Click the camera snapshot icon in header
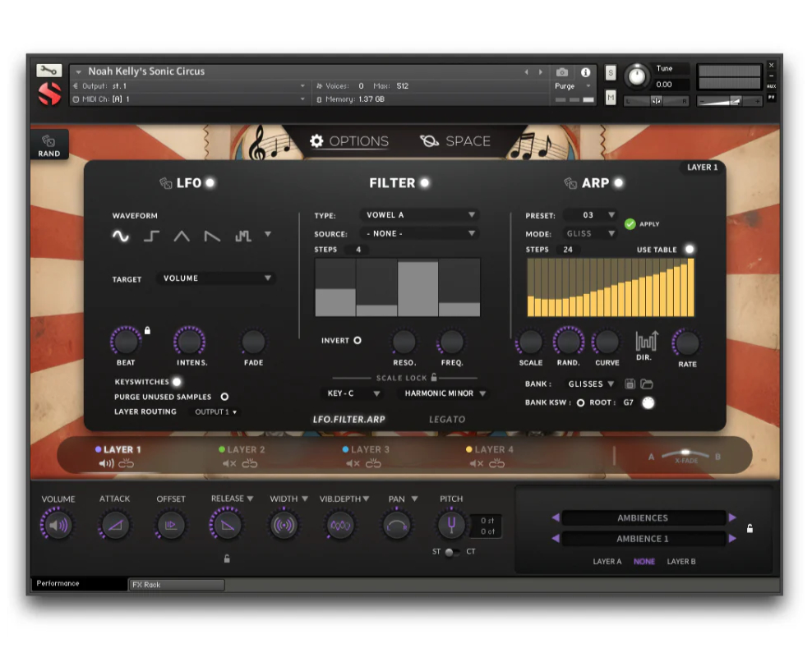The image size is (812, 653). pos(562,72)
